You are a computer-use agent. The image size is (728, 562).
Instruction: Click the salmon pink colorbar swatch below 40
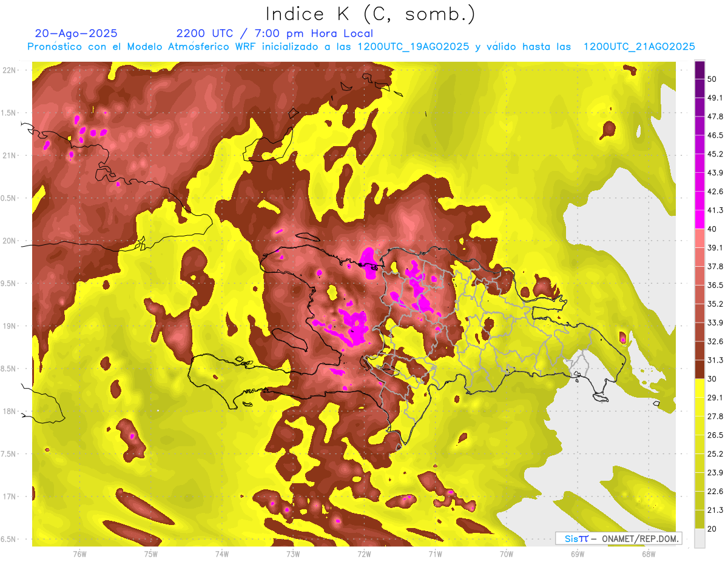pos(699,238)
